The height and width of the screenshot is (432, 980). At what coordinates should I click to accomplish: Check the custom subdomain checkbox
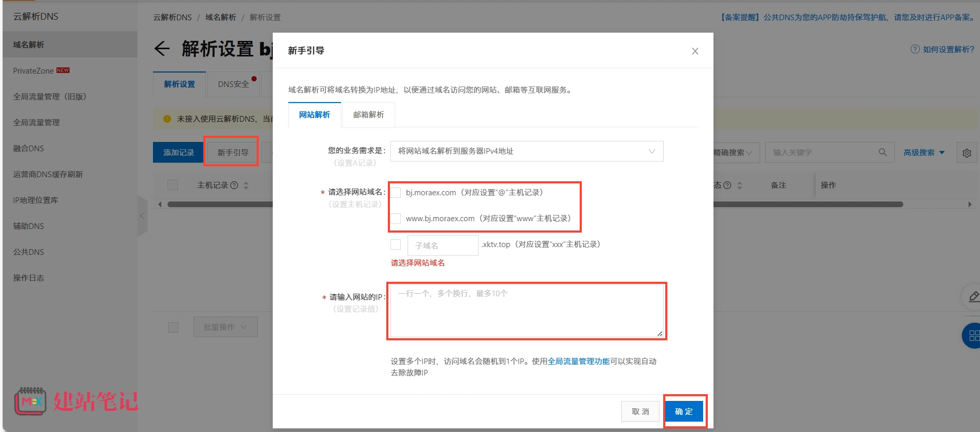click(x=396, y=244)
